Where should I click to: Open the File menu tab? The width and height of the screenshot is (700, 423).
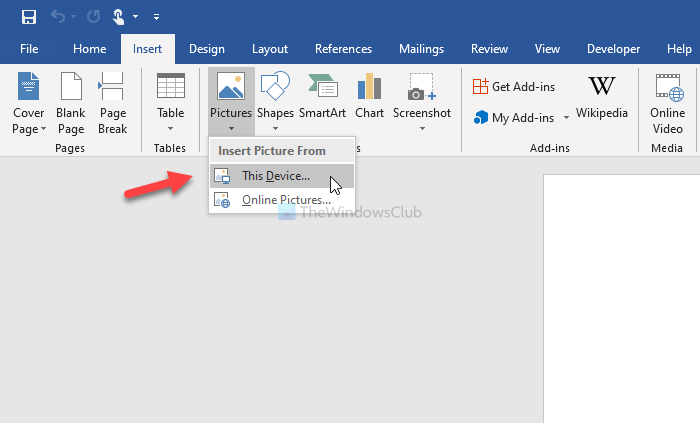29,48
